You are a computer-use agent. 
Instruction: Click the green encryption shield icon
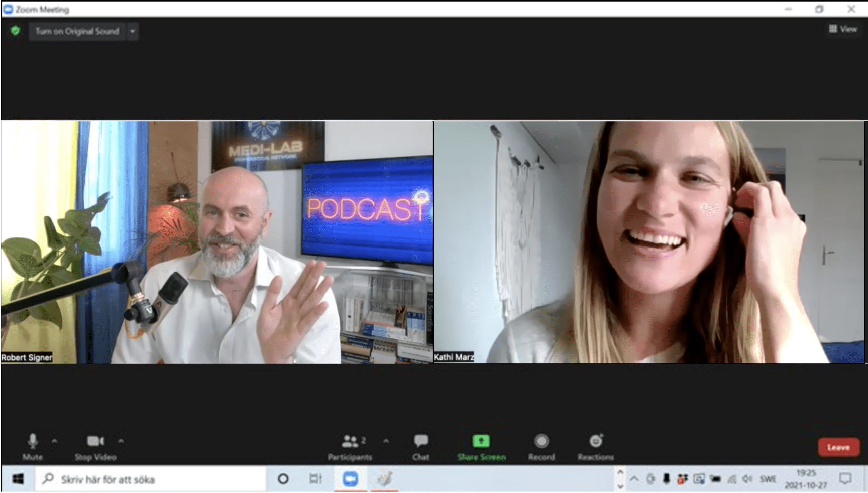[x=16, y=31]
